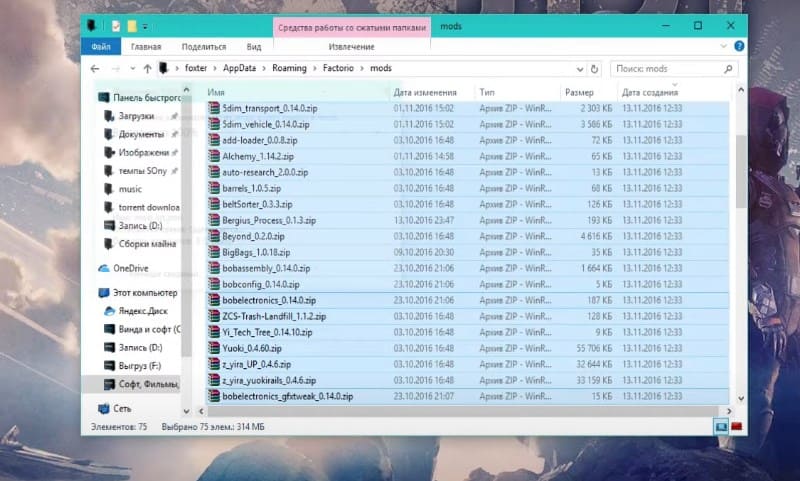Click the Сеть network icon in the sidebar

click(103, 408)
